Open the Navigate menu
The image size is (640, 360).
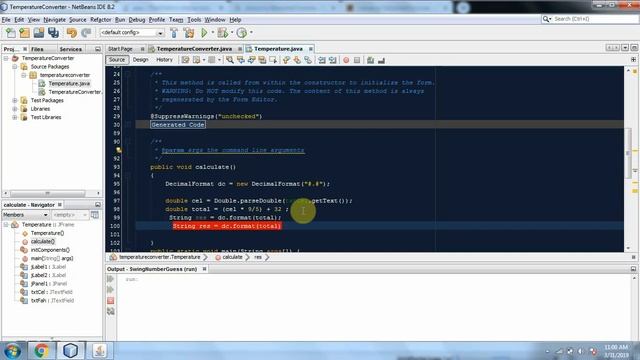coord(54,20)
